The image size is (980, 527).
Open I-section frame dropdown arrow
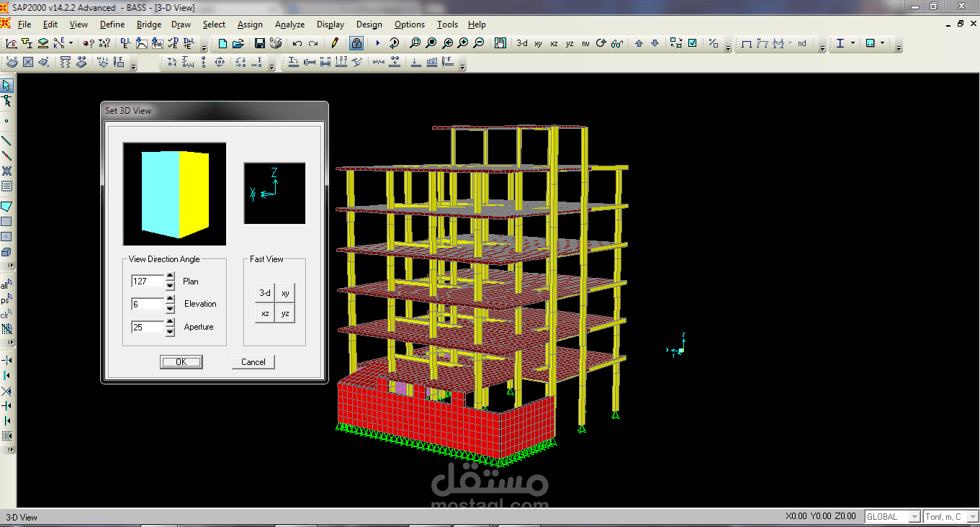(853, 43)
